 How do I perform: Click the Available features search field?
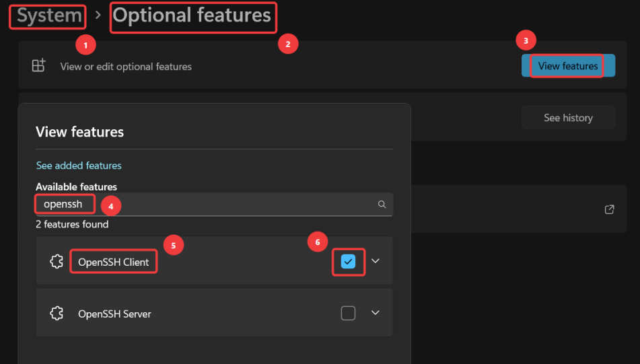[214, 204]
